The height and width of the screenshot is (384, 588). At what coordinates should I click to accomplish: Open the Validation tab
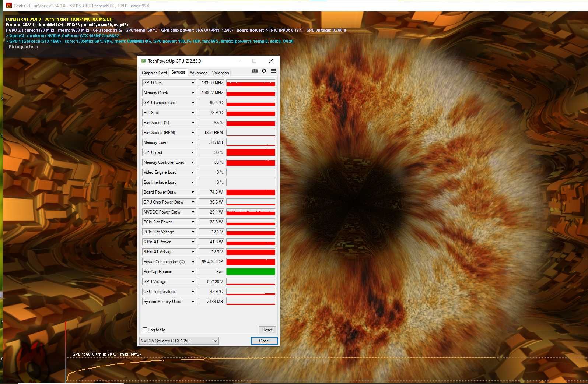click(221, 73)
